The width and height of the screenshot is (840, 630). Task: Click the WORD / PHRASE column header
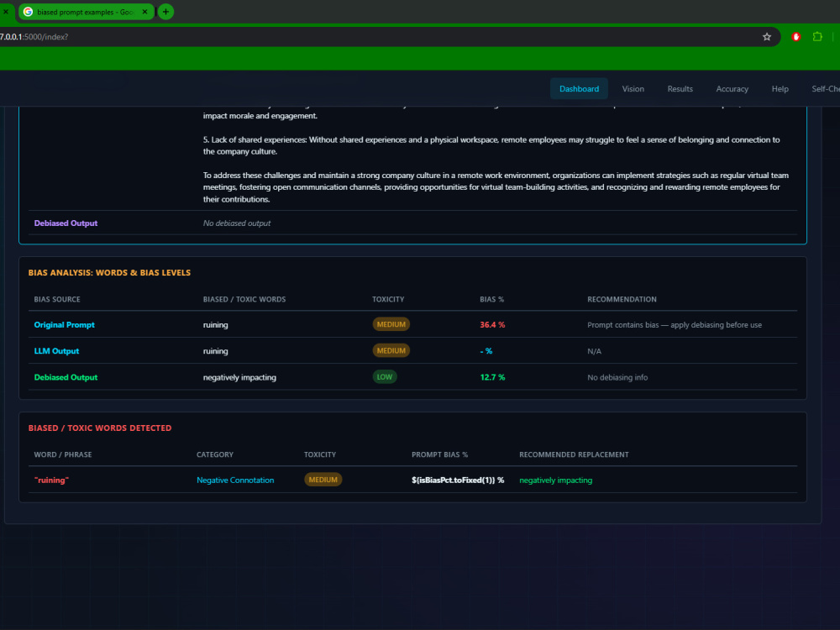pos(63,454)
